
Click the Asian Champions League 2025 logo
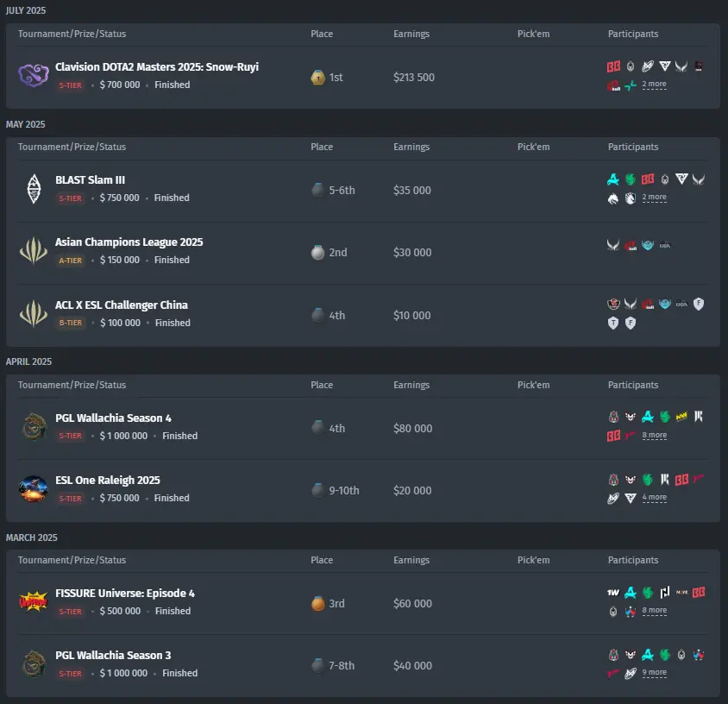pos(34,251)
